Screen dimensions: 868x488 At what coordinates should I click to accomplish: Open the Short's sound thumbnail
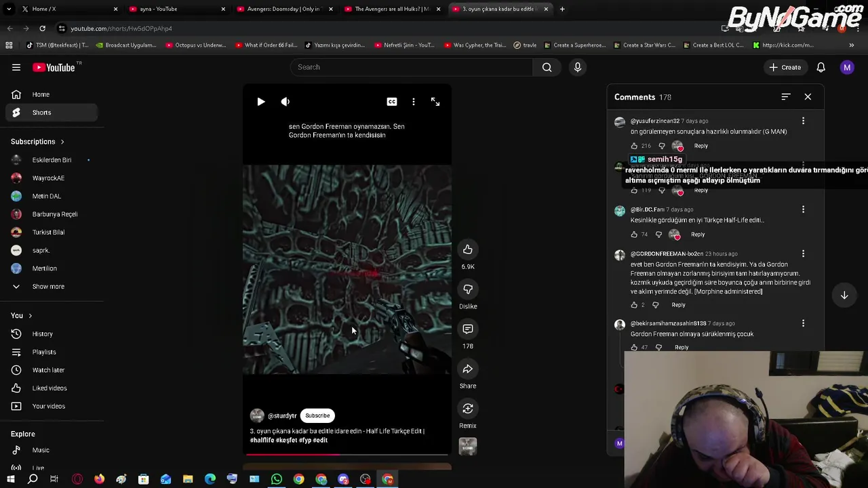(x=468, y=446)
